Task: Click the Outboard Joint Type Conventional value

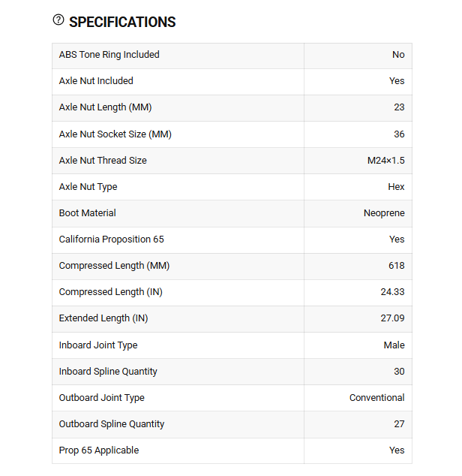Action: pyautogui.click(x=377, y=398)
